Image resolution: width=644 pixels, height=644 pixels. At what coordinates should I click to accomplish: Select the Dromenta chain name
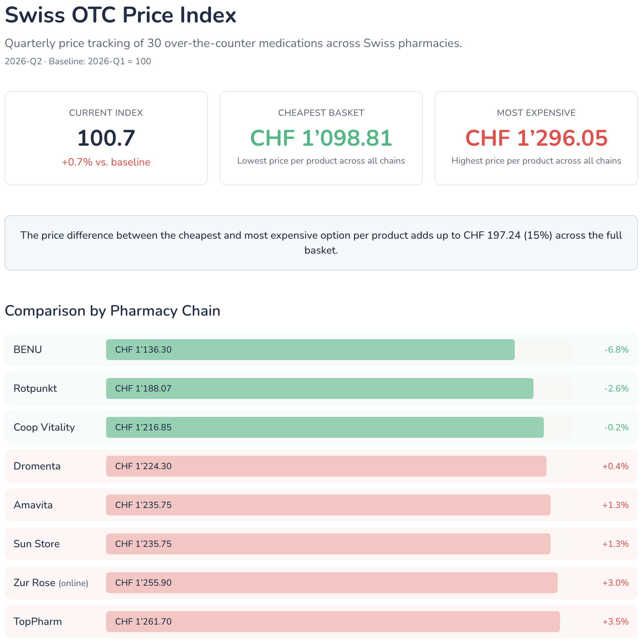coord(37,466)
